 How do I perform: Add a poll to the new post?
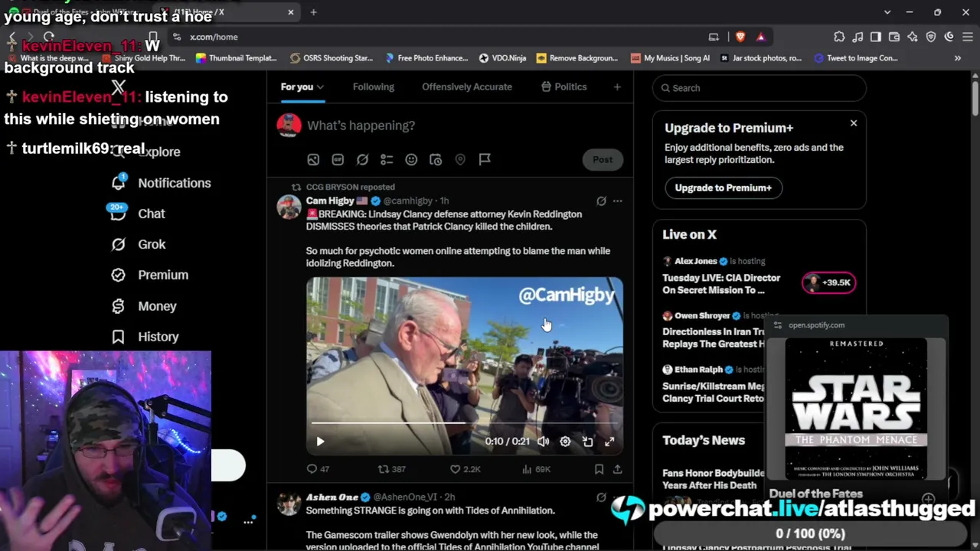(x=387, y=159)
